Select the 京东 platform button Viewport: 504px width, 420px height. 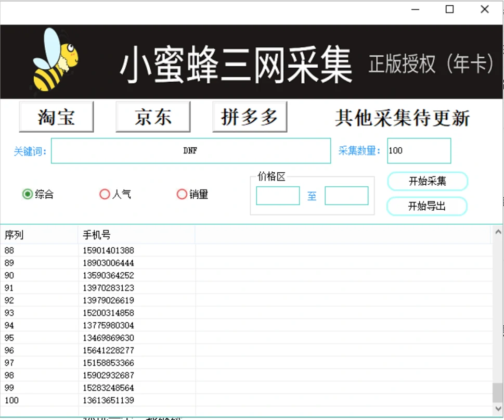(153, 117)
